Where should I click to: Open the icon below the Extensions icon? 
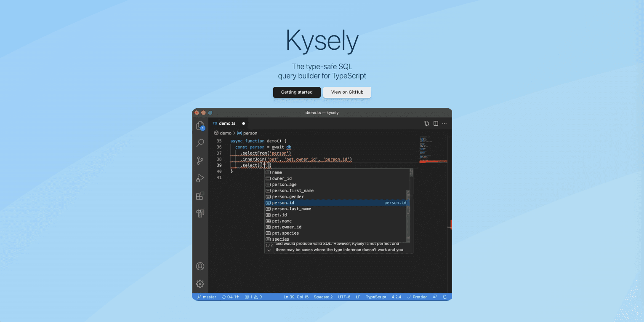(x=200, y=214)
